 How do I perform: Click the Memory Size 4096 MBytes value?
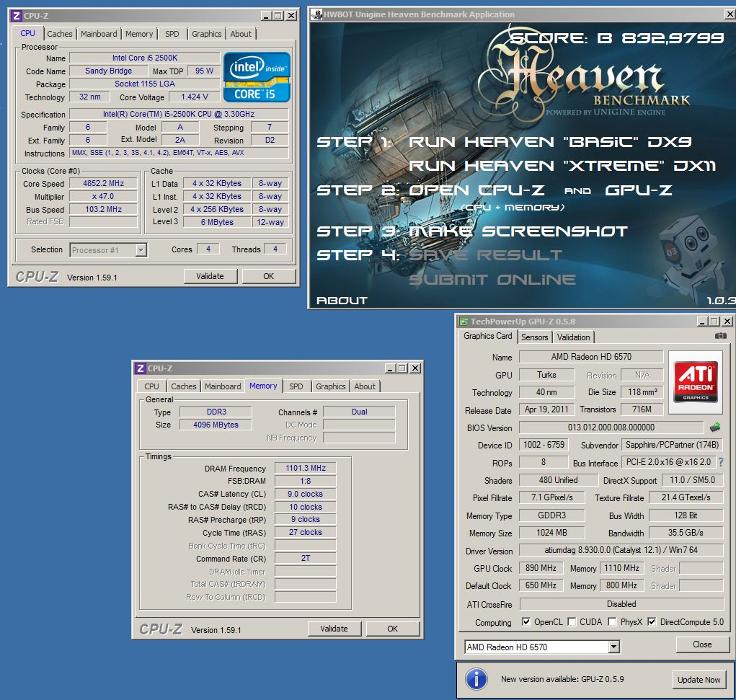tap(215, 425)
